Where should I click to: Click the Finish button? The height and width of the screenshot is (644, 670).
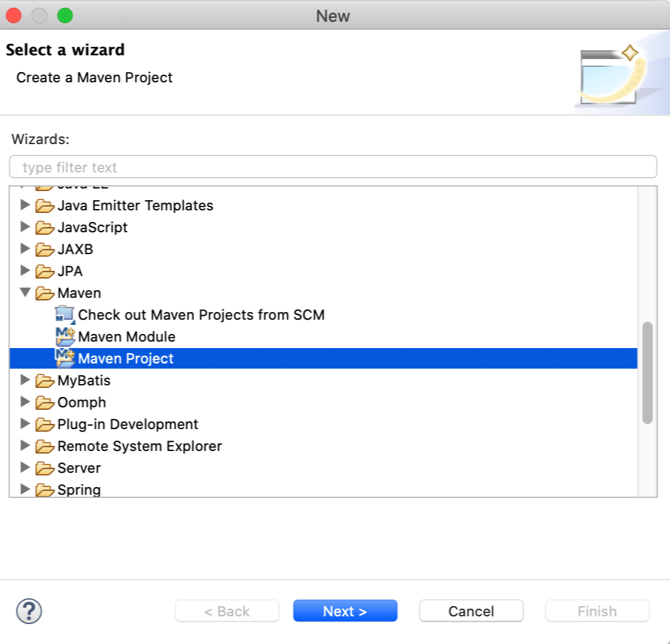[597, 611]
